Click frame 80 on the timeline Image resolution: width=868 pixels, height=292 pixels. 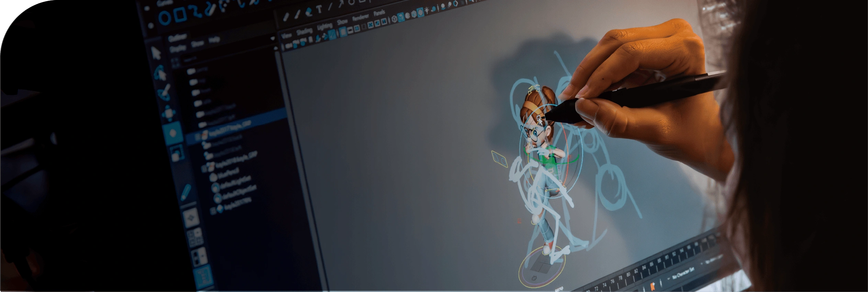click(x=629, y=274)
